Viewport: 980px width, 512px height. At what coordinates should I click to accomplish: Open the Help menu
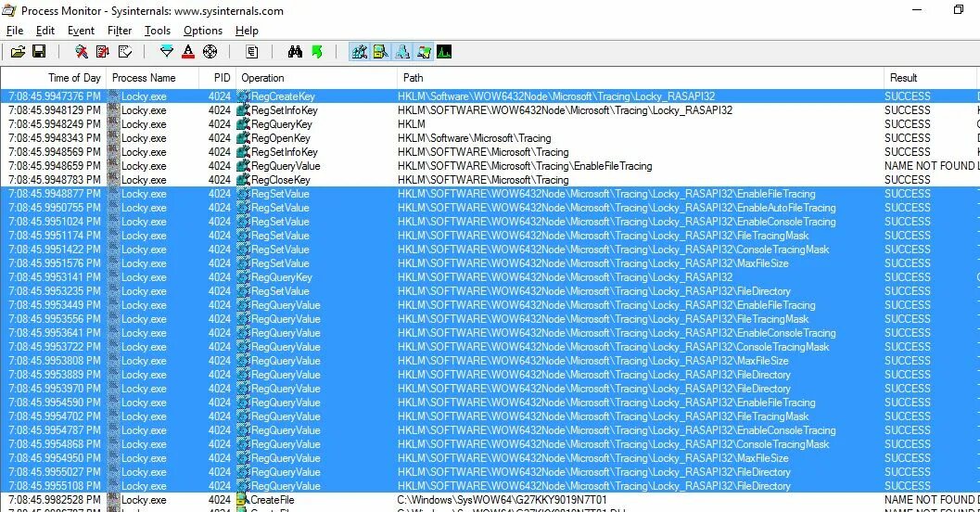(247, 31)
